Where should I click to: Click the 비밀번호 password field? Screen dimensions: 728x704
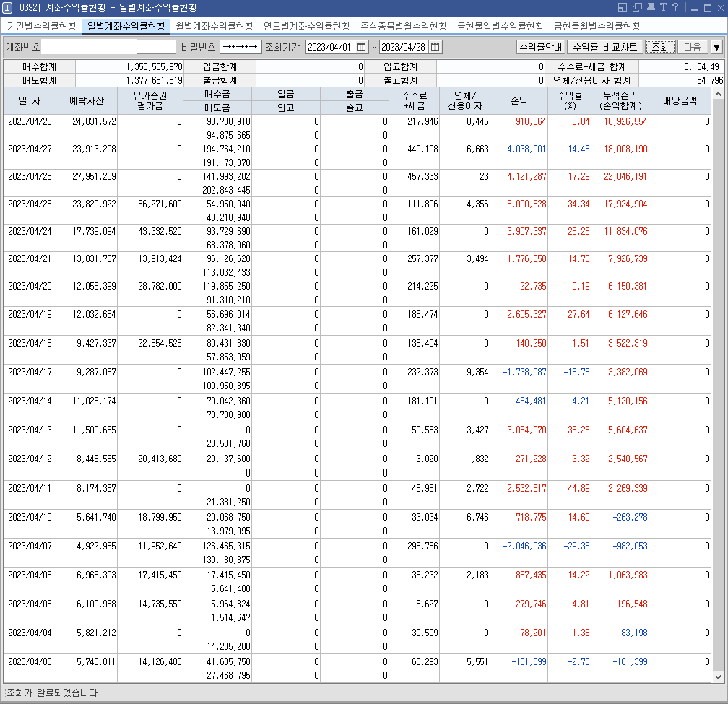click(x=240, y=47)
